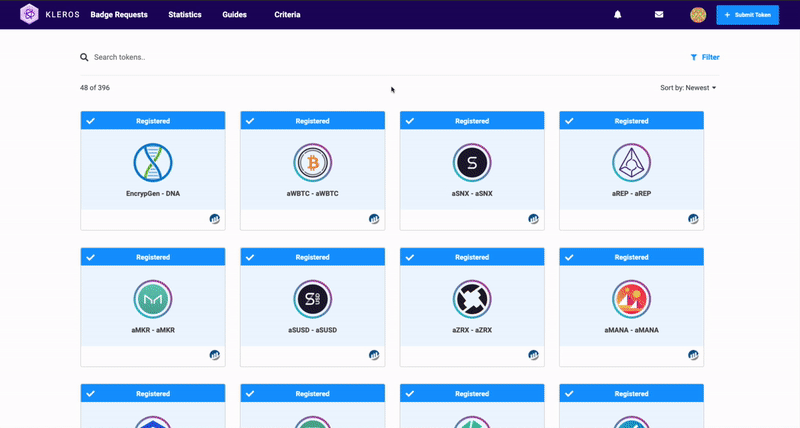Click the aMKR token logo
The image size is (800, 428).
(x=153, y=299)
